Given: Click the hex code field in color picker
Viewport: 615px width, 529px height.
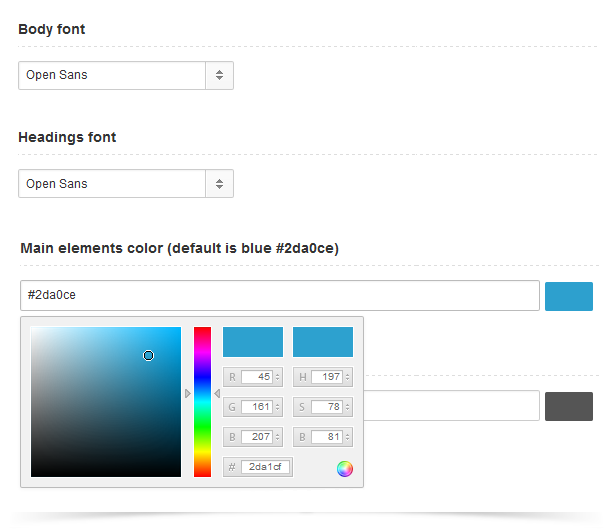Looking at the screenshot, I should (x=266, y=467).
